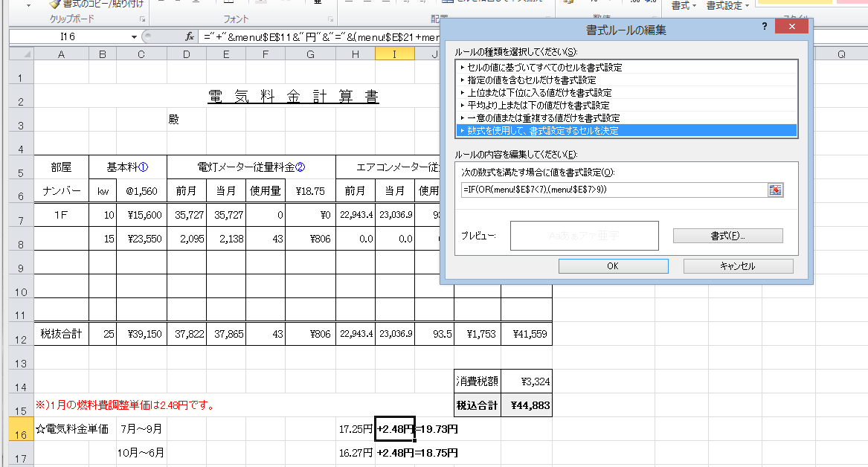
Task: Click the Name Box showing I16
Action: coord(69,37)
